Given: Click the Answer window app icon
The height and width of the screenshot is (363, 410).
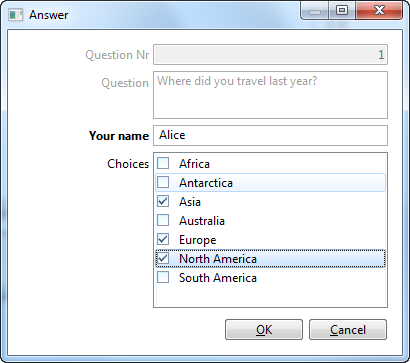Looking at the screenshot, I should [x=15, y=15].
